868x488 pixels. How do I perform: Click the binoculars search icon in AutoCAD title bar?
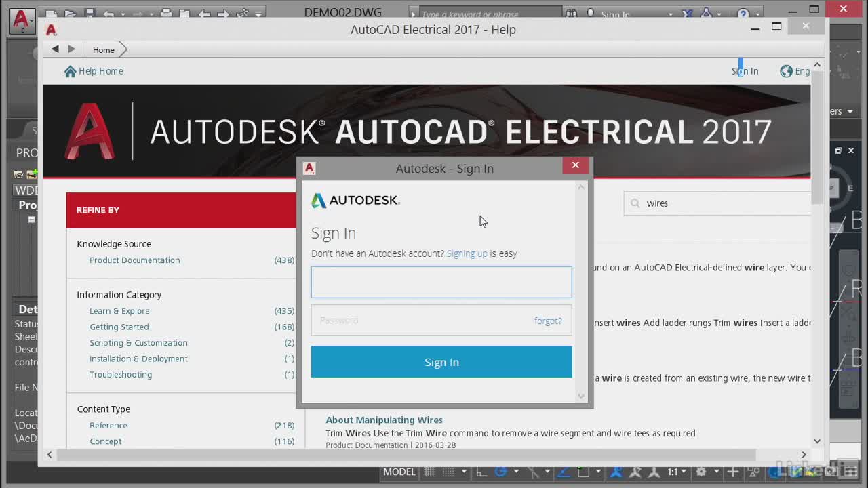(571, 14)
